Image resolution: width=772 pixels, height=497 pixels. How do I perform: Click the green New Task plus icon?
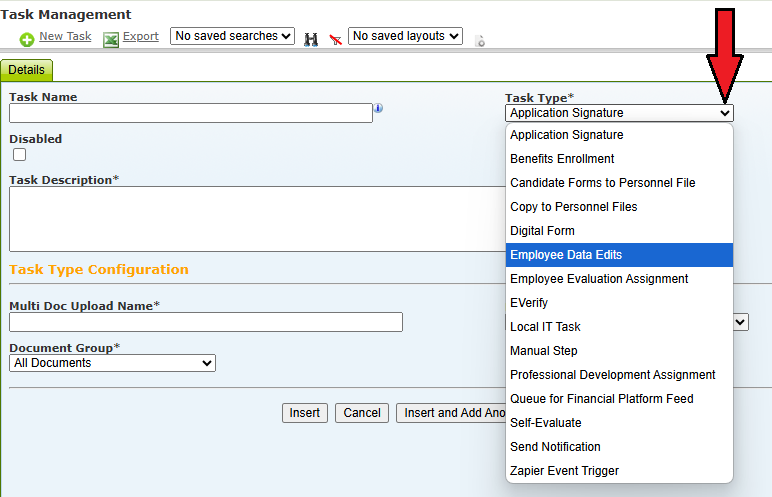coord(27,39)
